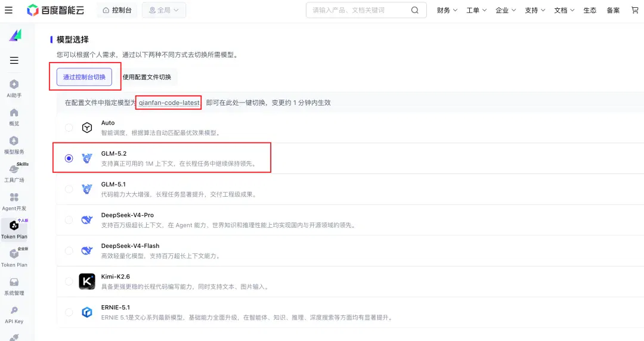
Task: Open the 个人版 Token Plan sidebar item
Action: pyautogui.click(x=14, y=230)
